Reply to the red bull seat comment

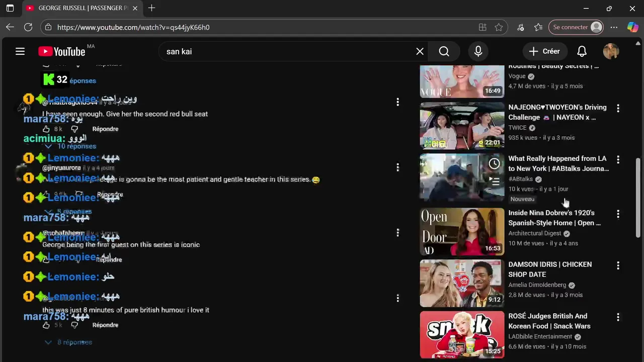point(105,129)
